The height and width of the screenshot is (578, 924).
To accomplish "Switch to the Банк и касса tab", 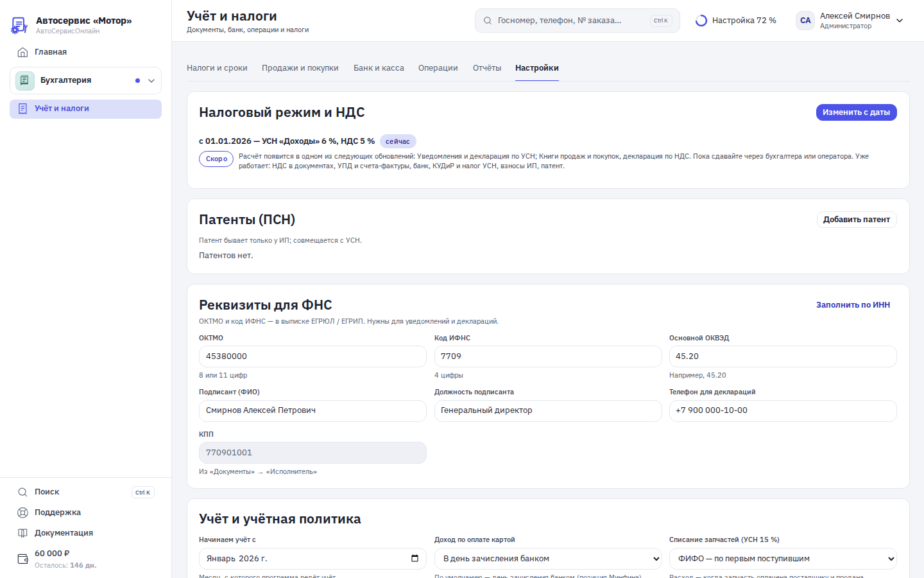I will [x=379, y=68].
